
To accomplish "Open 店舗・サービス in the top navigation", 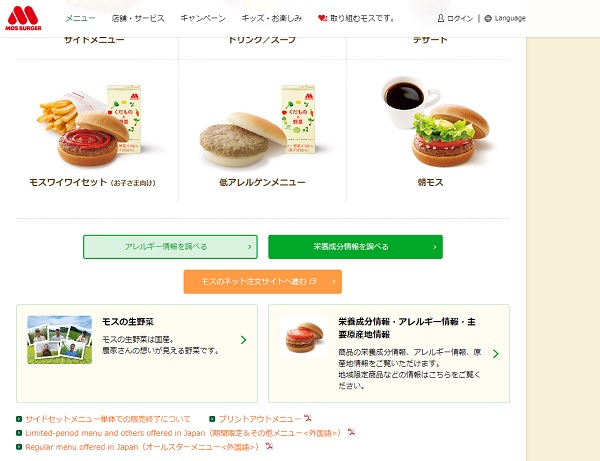I will tap(138, 18).
